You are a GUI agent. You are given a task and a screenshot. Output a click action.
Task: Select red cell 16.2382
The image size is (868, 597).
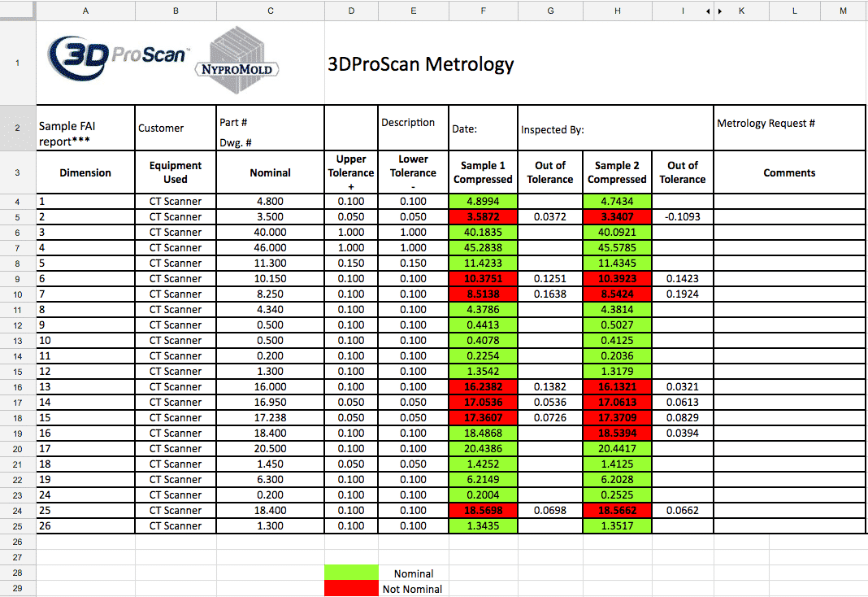484,387
